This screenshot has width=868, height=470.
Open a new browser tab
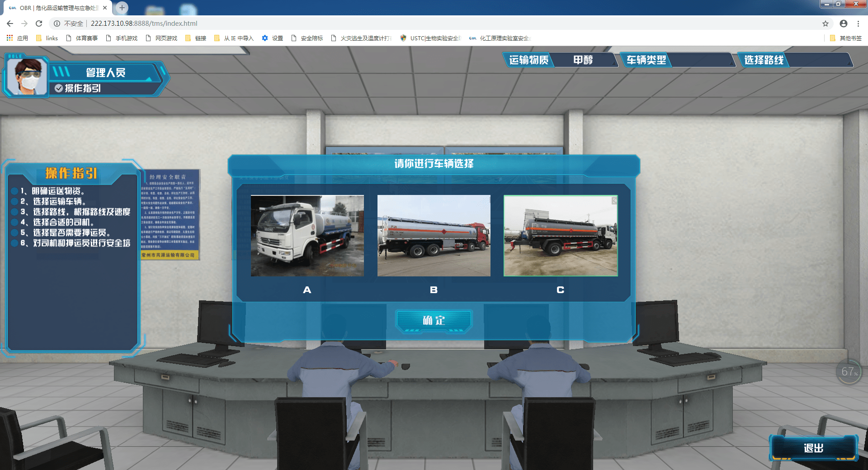point(122,8)
